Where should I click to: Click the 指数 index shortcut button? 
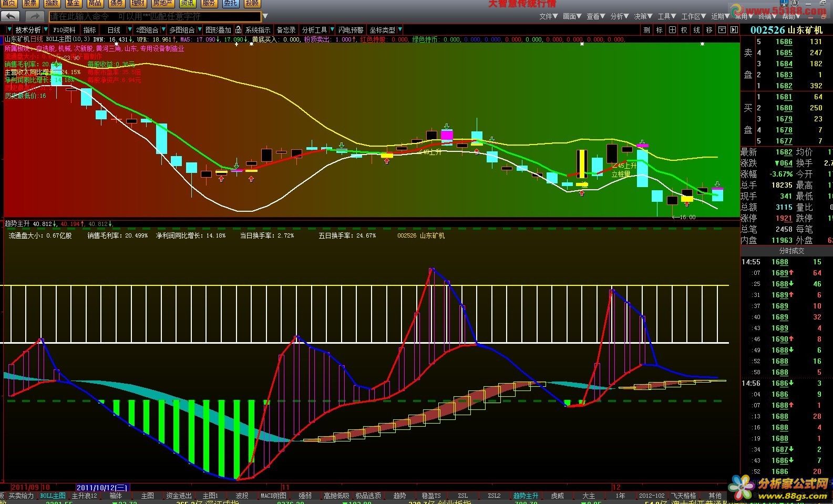(52, 3)
